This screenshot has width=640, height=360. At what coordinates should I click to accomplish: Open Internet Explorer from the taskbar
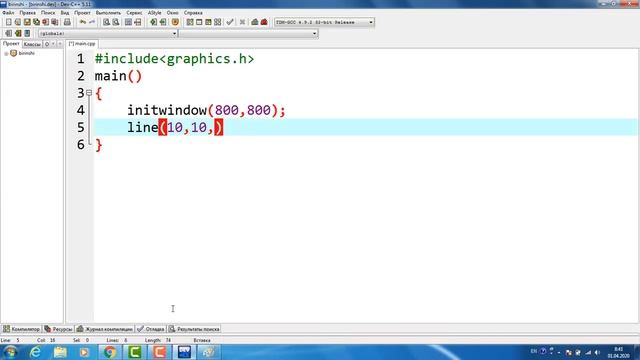(36, 352)
